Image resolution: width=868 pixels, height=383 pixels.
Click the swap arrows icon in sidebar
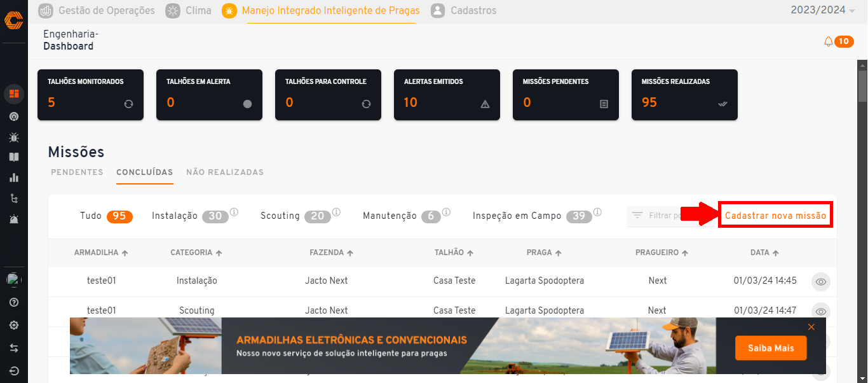coord(14,348)
